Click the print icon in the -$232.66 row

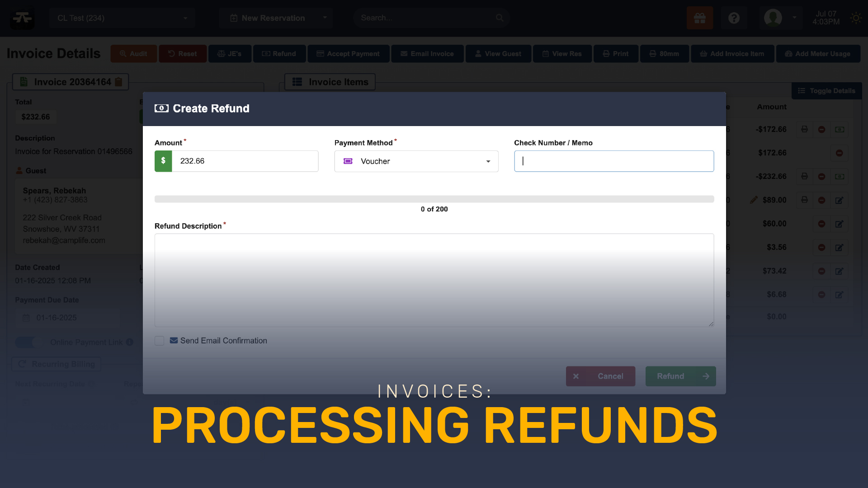[x=804, y=176]
